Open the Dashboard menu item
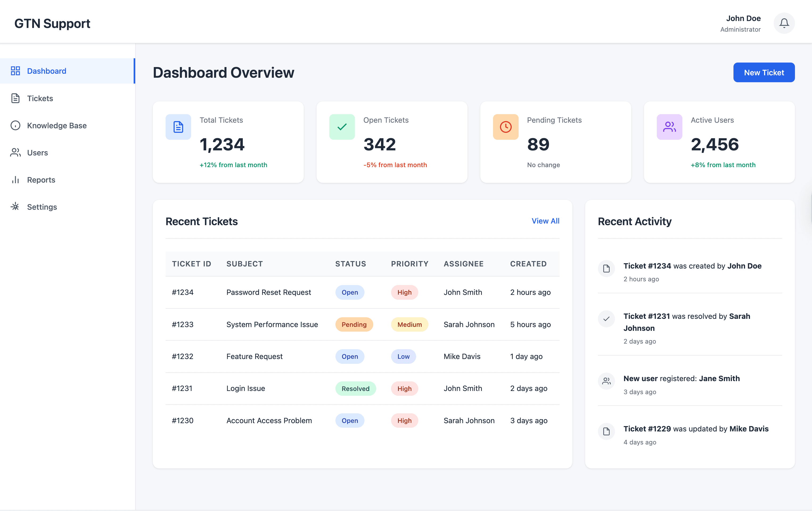 pos(67,71)
